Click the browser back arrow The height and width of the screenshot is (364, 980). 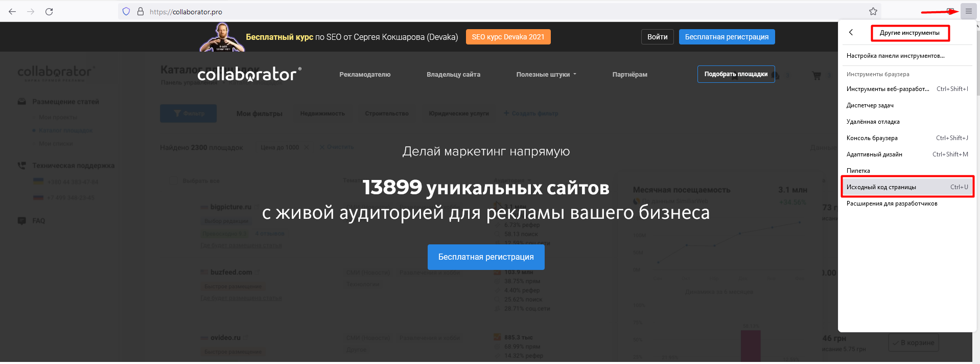12,11
